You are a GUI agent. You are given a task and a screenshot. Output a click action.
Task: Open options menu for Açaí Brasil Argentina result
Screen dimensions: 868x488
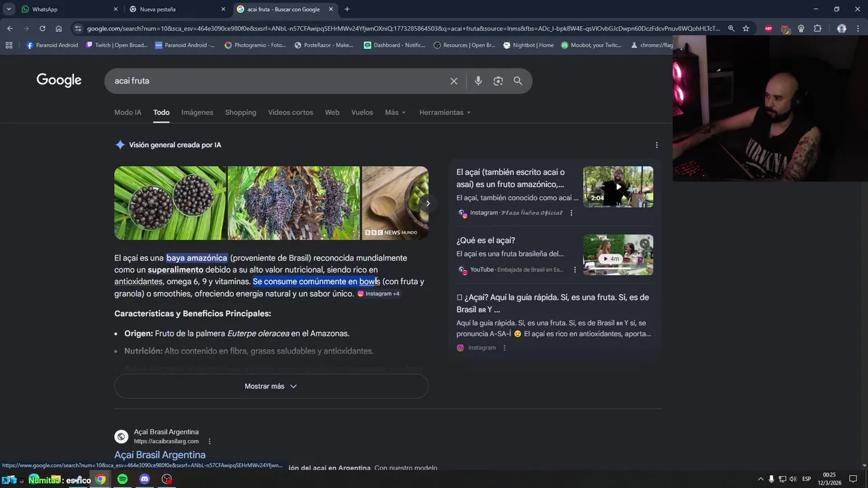pyautogui.click(x=210, y=441)
